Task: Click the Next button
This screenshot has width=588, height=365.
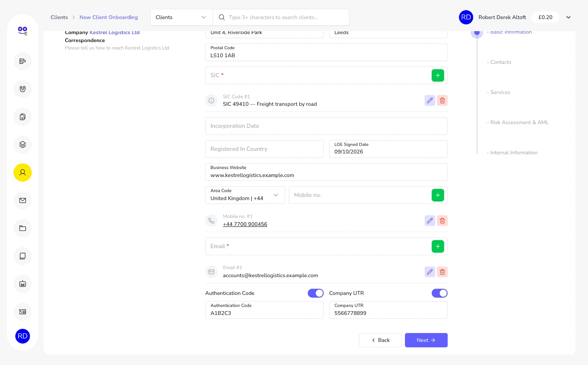Action: point(426,340)
